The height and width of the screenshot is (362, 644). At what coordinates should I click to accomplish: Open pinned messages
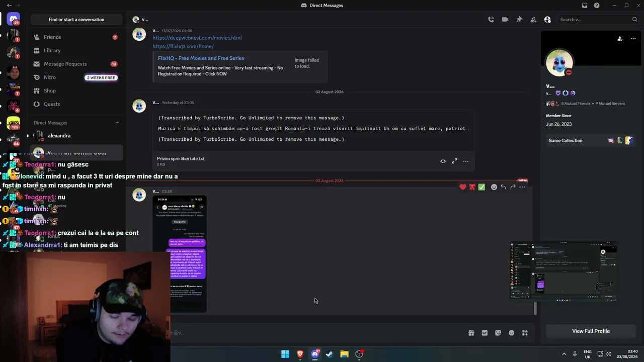coord(519,20)
